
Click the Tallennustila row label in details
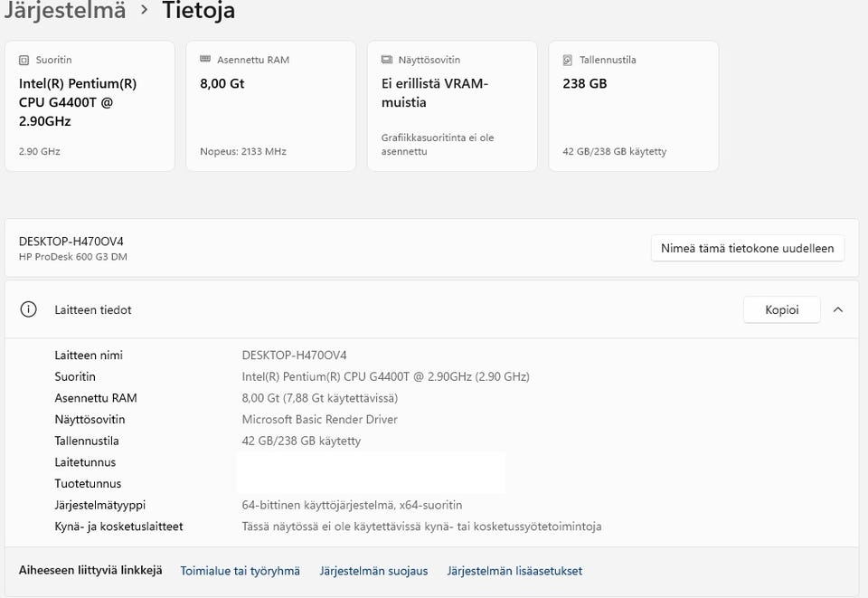(x=87, y=441)
